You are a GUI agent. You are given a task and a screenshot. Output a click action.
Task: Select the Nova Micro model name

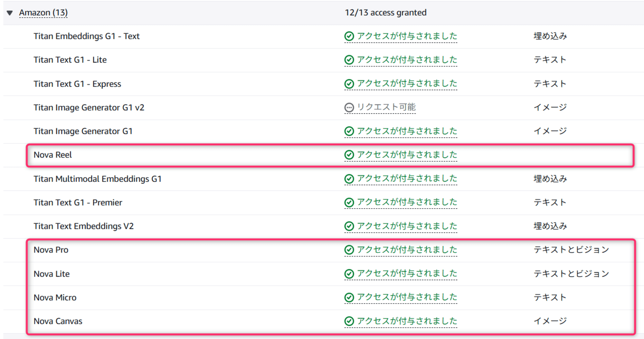click(55, 297)
